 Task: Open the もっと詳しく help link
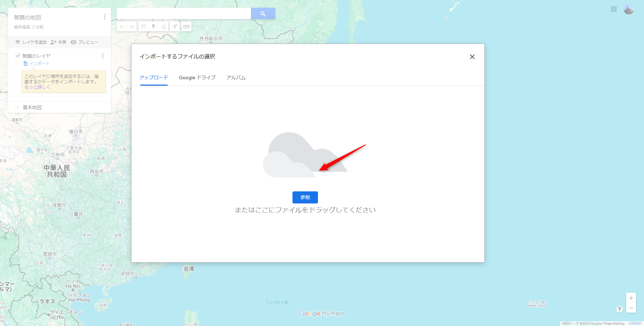tap(37, 87)
